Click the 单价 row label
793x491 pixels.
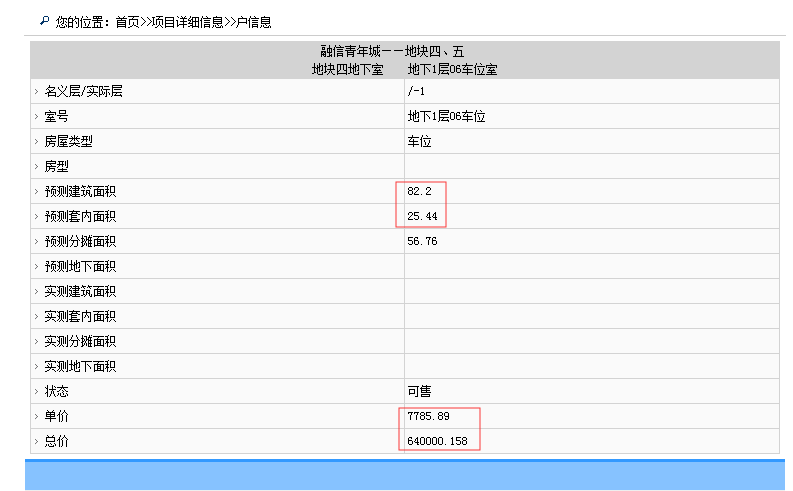56,416
